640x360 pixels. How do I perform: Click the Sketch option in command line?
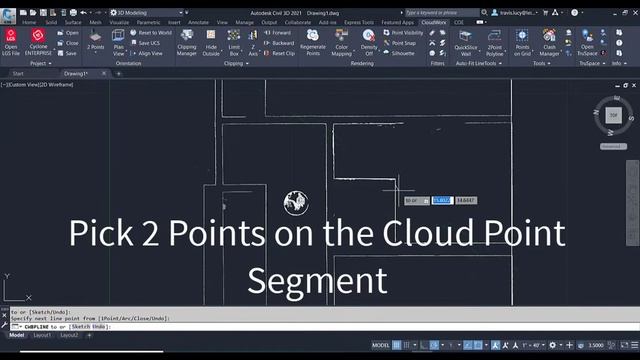coord(81,327)
